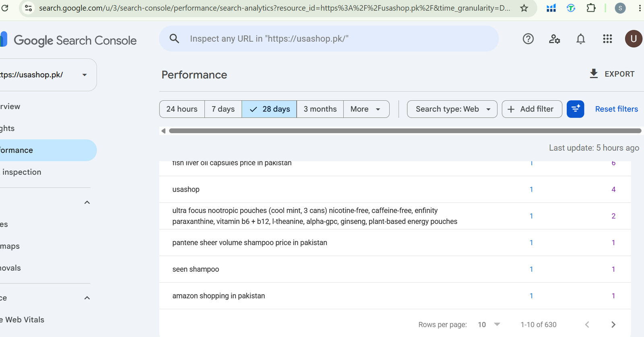Click the Google Search Console logo
This screenshot has width=644, height=337.
click(68, 40)
